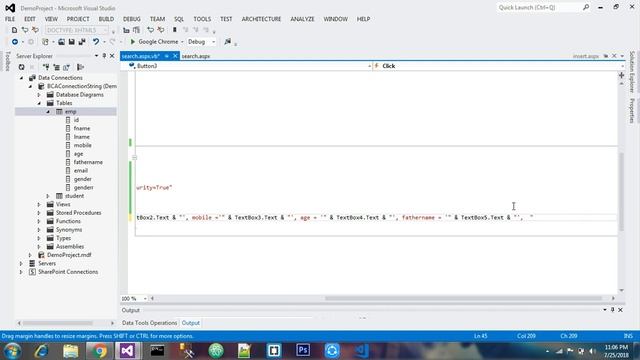Close the search.aspx.vb tab

[175, 56]
